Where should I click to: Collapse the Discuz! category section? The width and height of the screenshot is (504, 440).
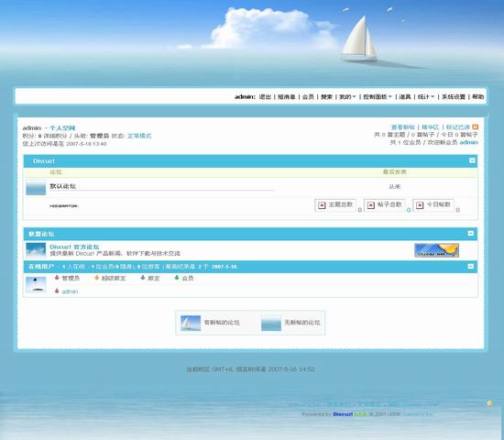coord(472,160)
